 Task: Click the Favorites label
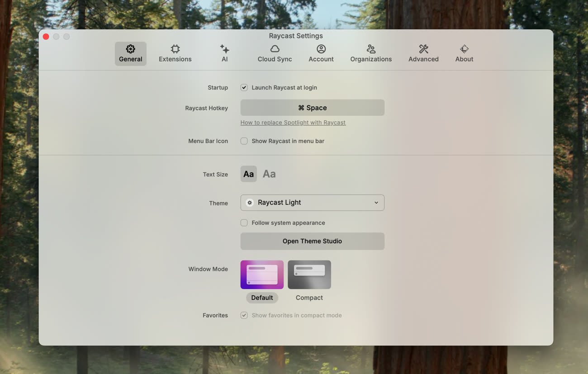(215, 316)
